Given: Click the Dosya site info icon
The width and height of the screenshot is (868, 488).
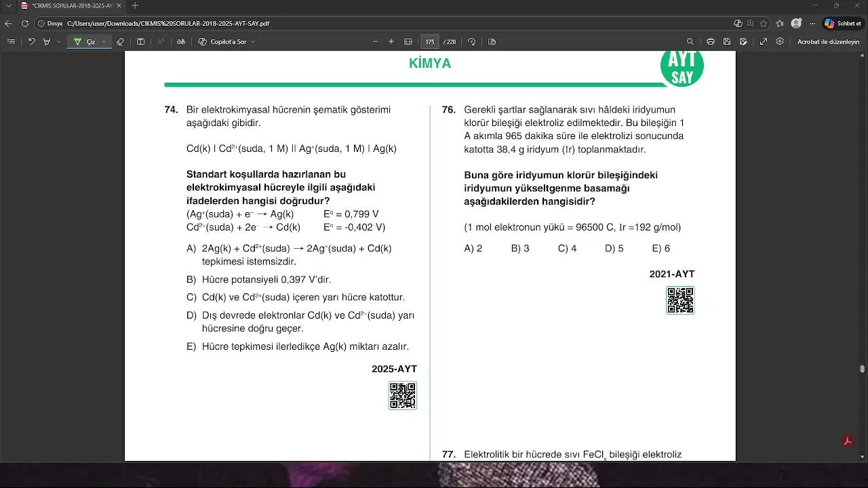Looking at the screenshot, I should 50,23.
